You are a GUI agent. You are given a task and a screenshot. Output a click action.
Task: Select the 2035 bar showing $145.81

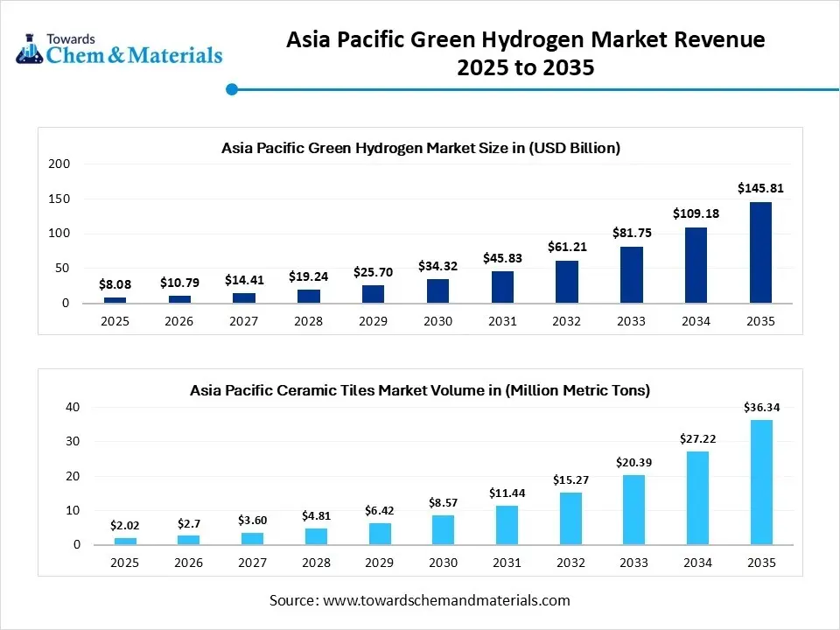[x=760, y=251]
